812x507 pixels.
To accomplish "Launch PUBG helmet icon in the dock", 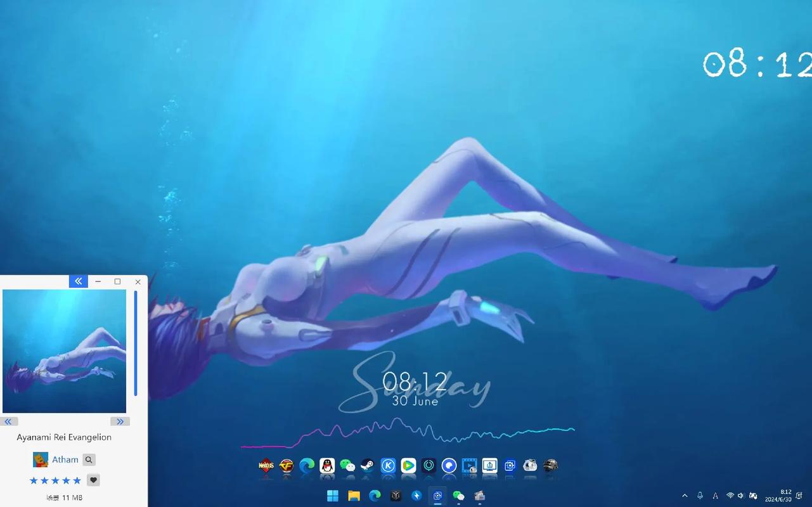I will click(x=550, y=466).
